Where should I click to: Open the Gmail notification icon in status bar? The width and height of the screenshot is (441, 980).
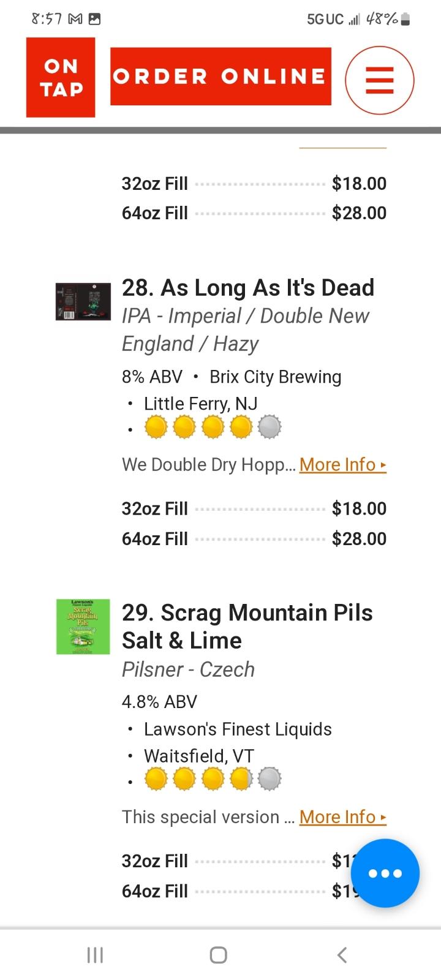(x=75, y=20)
